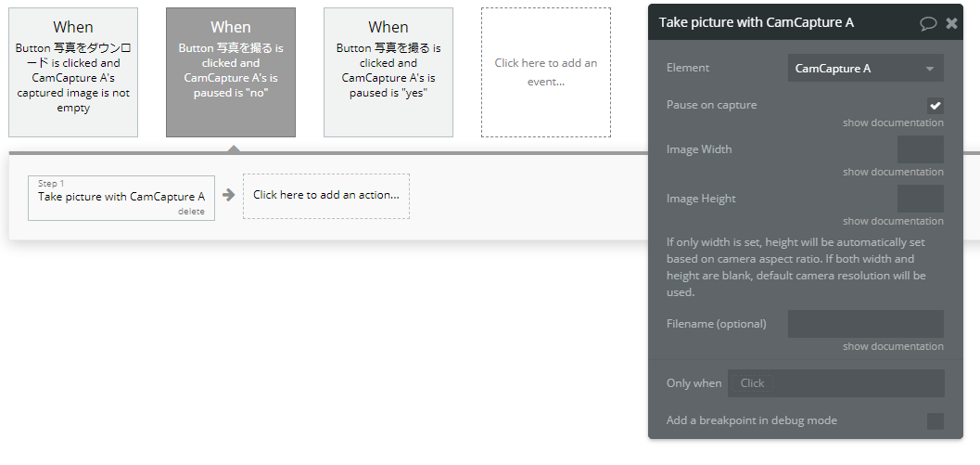This screenshot has width=980, height=465.
Task: Show documentation for Pause on capture
Action: coord(893,123)
